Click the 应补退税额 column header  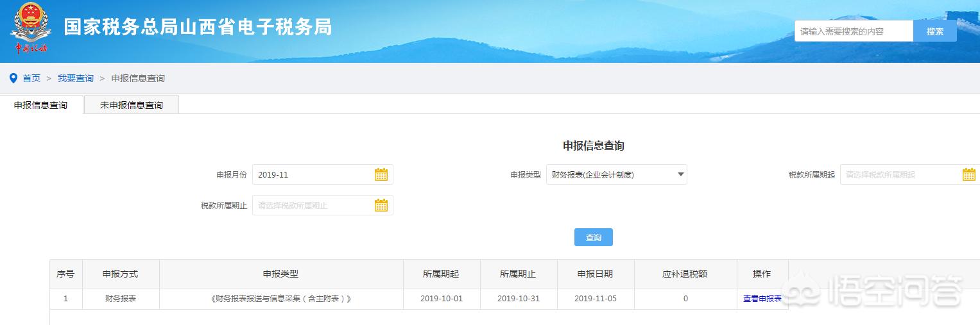(x=685, y=274)
